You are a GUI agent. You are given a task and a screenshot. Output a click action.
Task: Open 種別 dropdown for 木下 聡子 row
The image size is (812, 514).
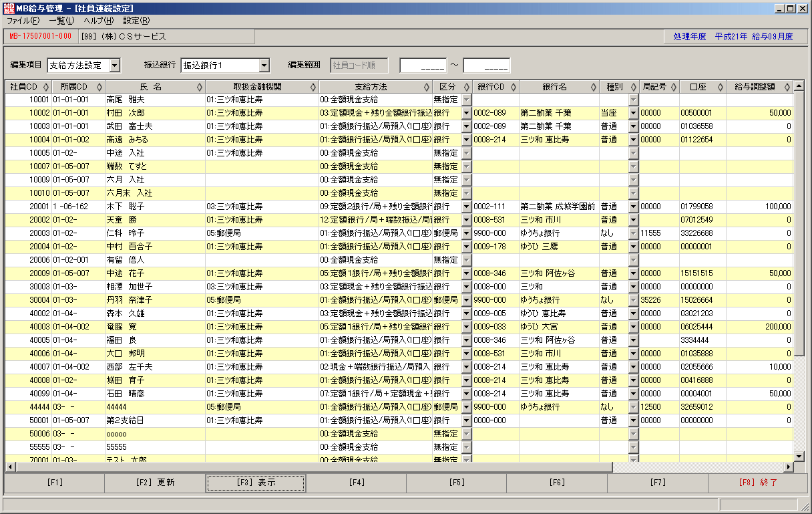[633, 207]
